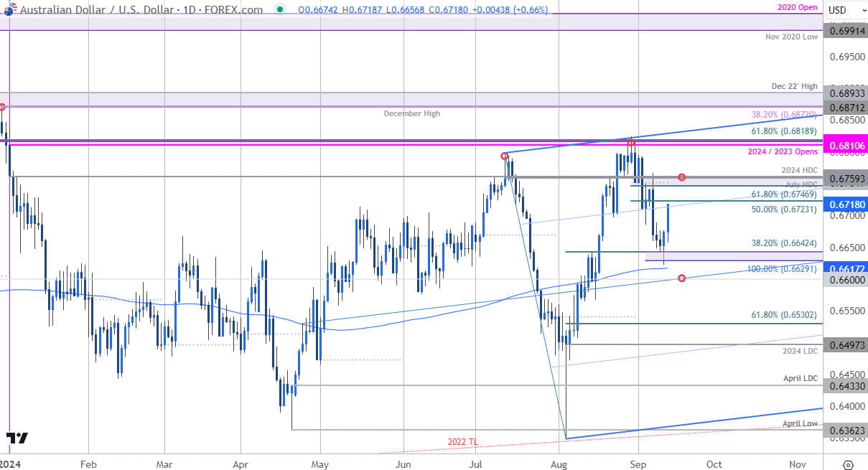The image size is (868, 470).
Task: Click the 50.00% (0.67231) retracement label
Action: click(x=785, y=209)
